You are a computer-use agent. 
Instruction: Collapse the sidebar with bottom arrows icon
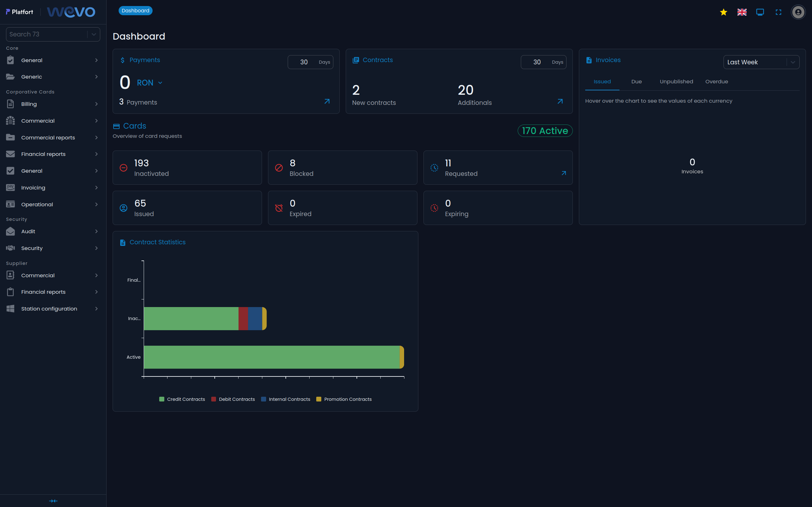[x=53, y=501]
